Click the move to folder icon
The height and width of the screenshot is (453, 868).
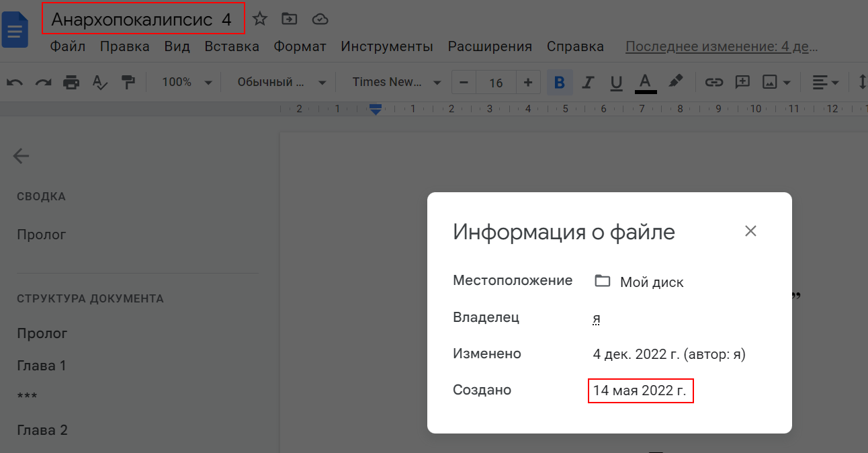(290, 19)
